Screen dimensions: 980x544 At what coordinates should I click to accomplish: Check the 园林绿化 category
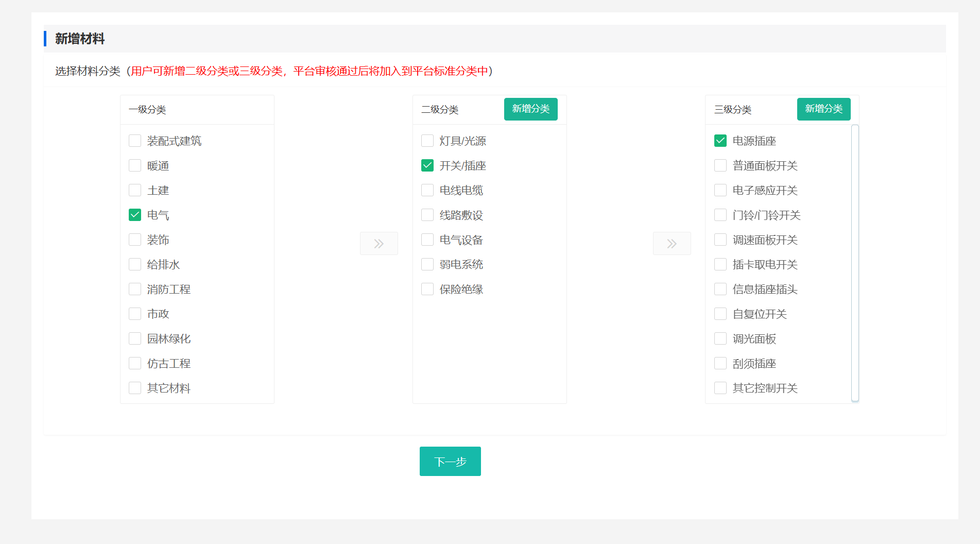(x=135, y=338)
